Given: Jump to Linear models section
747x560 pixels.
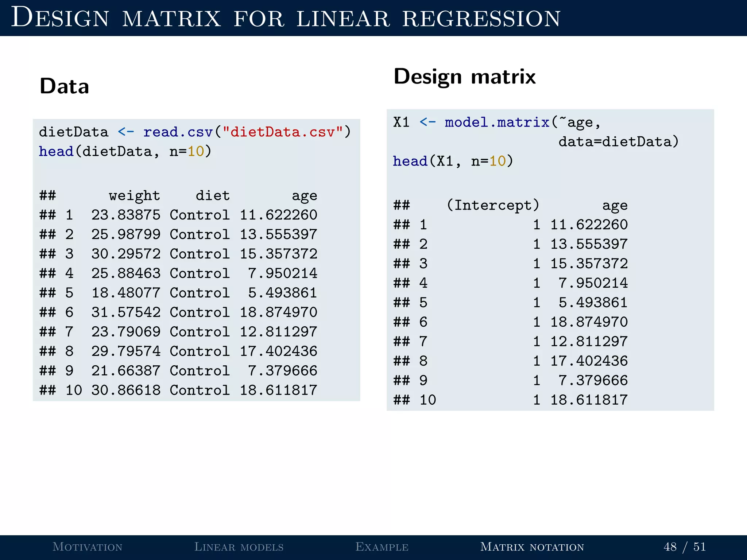Looking at the screenshot, I should [x=239, y=547].
